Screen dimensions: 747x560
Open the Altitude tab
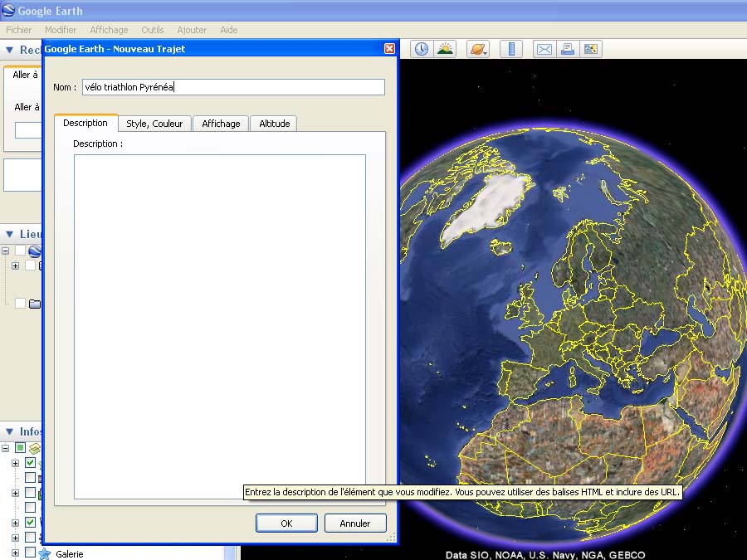coord(274,124)
